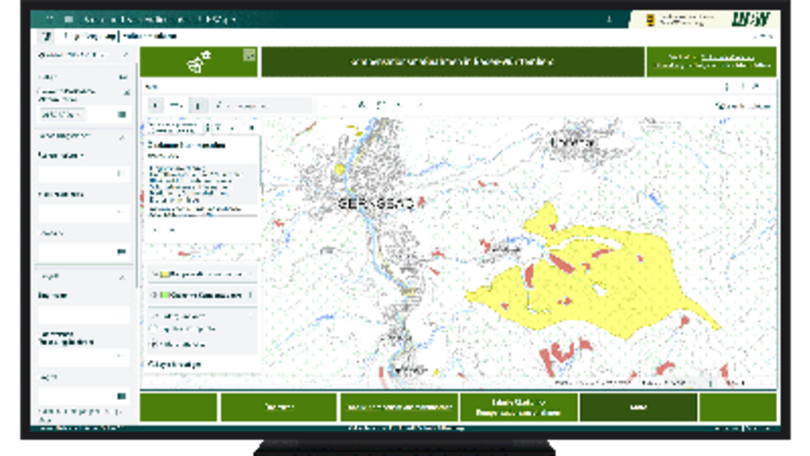Select the last radio option in layer panel
Image resolution: width=810 pixels, height=456 pixels.
tap(155, 343)
